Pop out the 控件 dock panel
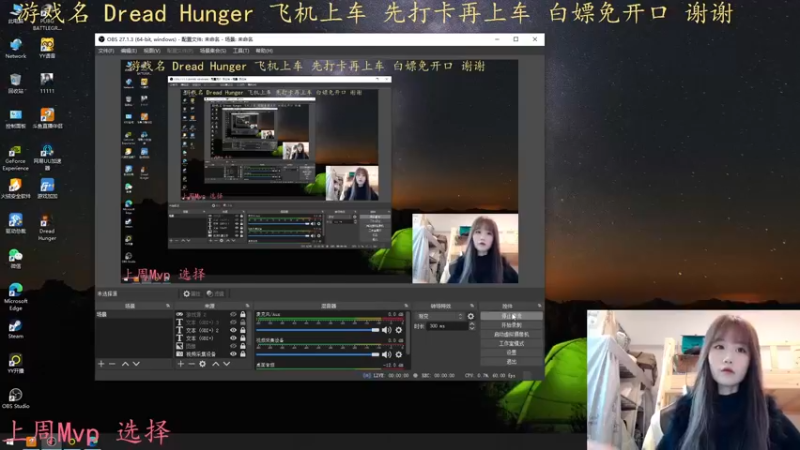The height and width of the screenshot is (450, 800). click(x=539, y=306)
